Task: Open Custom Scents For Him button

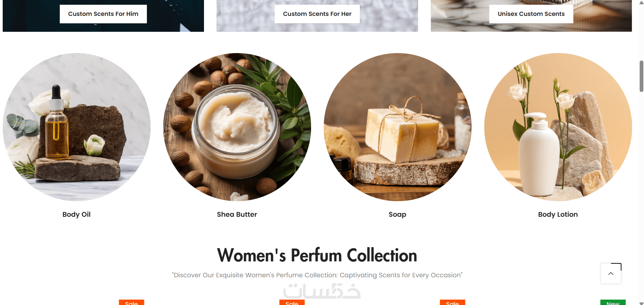Action: [x=103, y=14]
